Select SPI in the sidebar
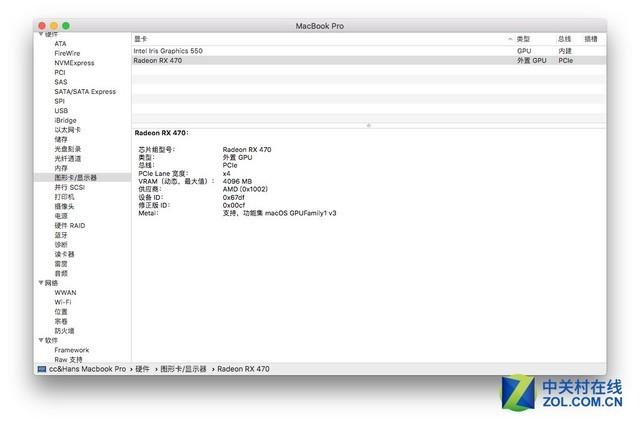 click(60, 101)
